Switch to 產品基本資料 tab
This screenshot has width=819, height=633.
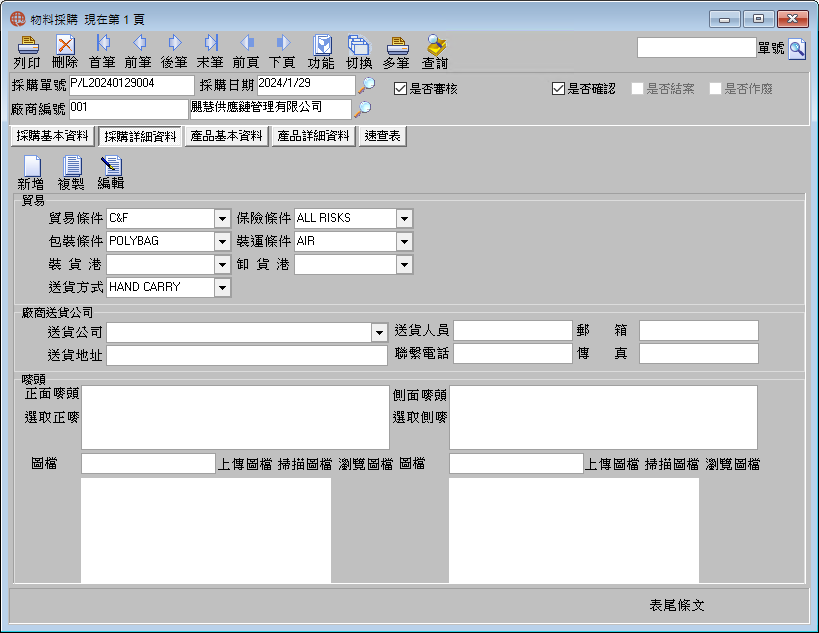coord(227,136)
